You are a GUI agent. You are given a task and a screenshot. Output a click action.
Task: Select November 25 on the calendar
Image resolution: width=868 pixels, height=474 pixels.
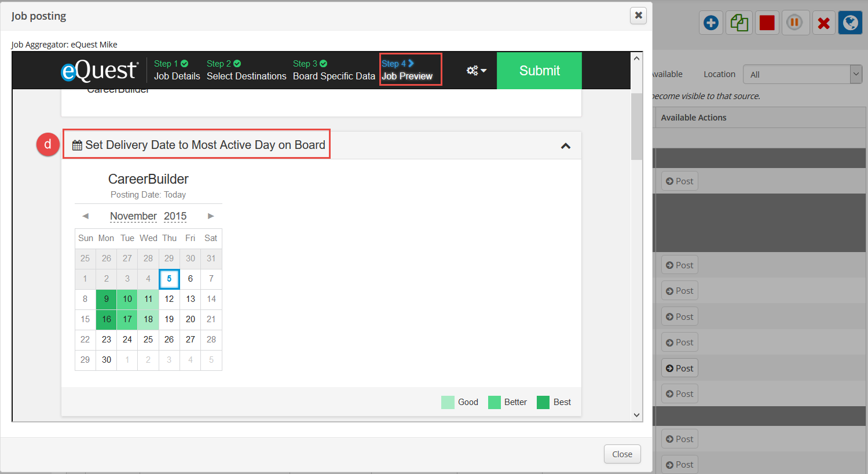click(x=148, y=340)
